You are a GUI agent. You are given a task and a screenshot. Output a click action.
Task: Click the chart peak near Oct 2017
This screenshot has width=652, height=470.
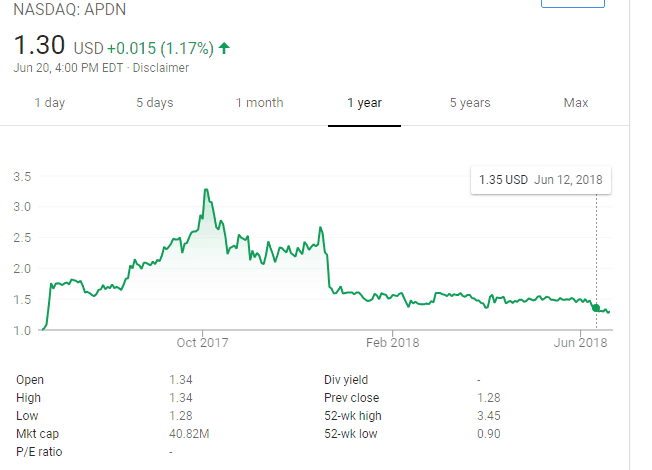point(205,189)
